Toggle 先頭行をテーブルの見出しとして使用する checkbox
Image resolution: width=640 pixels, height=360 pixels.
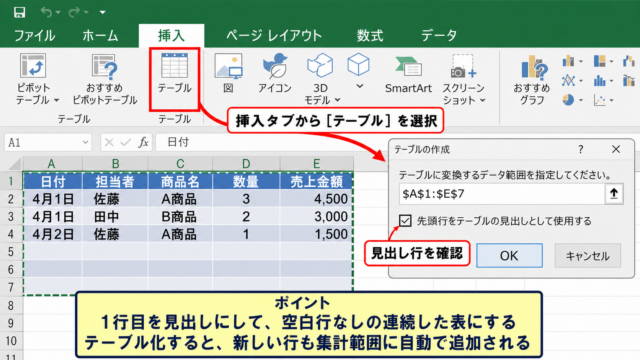pos(405,221)
